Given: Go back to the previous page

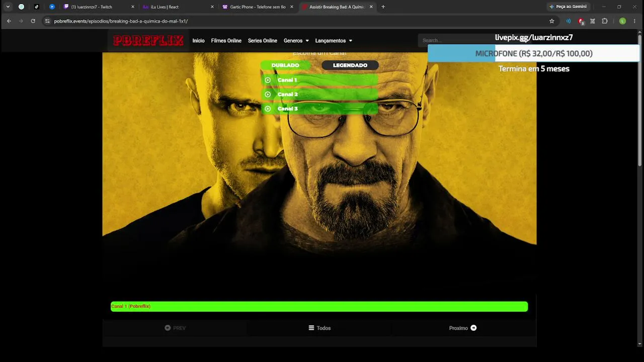Looking at the screenshot, I should pyautogui.click(x=9, y=21).
